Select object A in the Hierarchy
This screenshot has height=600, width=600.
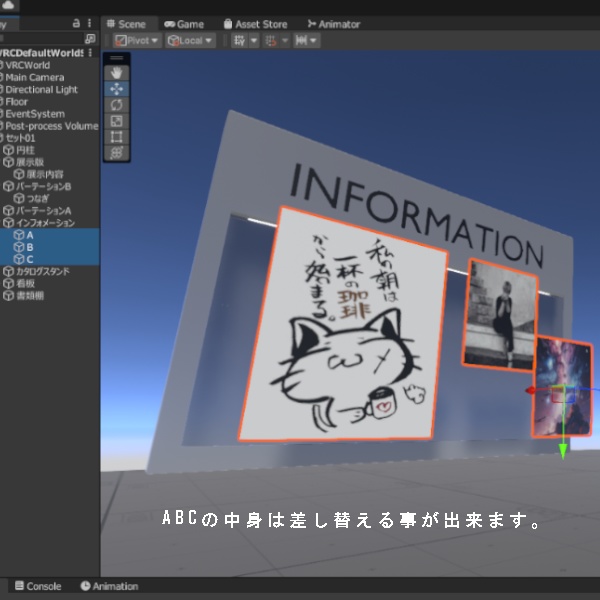50,235
